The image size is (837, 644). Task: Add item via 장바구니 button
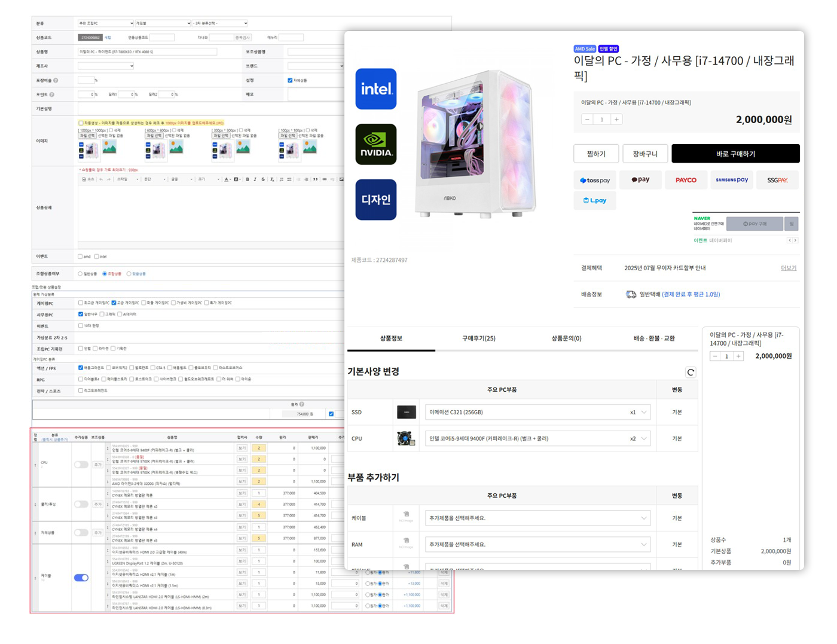click(x=645, y=154)
